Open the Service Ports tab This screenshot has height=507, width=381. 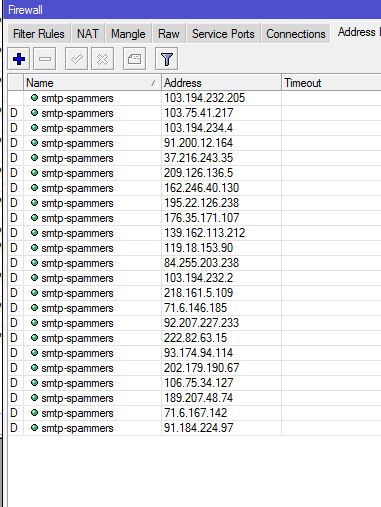pos(223,34)
